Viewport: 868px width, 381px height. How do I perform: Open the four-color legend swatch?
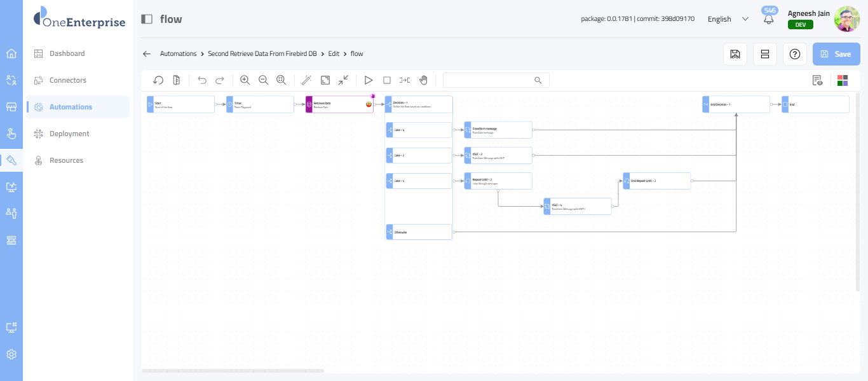point(843,80)
